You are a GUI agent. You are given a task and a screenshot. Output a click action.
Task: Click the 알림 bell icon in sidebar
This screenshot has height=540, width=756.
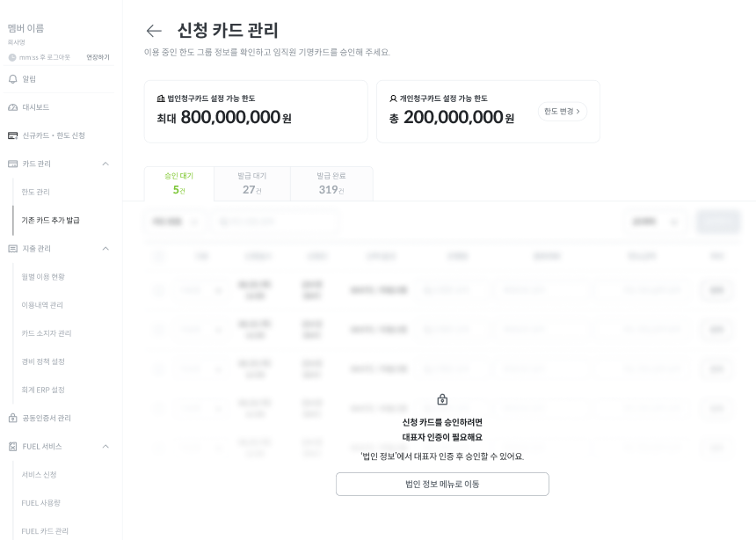(x=12, y=79)
